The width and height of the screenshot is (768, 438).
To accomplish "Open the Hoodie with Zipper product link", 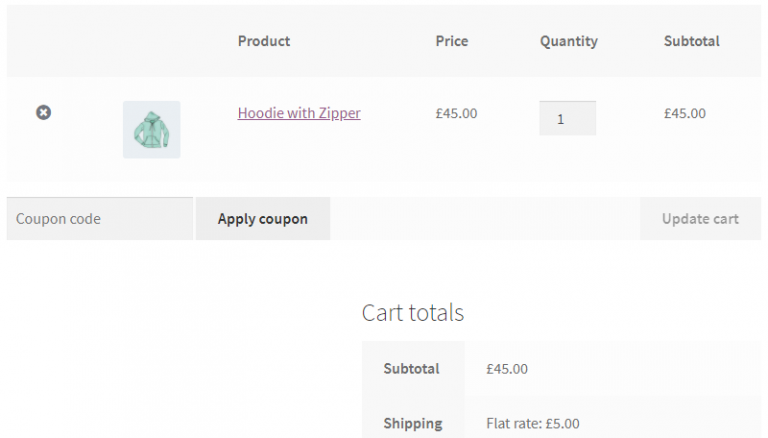I will coord(299,113).
